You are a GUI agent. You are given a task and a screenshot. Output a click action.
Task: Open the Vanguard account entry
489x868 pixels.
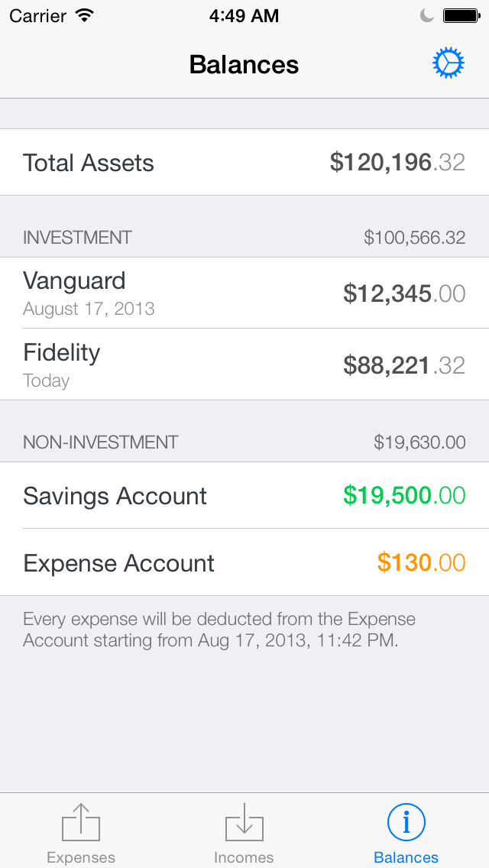(x=244, y=293)
